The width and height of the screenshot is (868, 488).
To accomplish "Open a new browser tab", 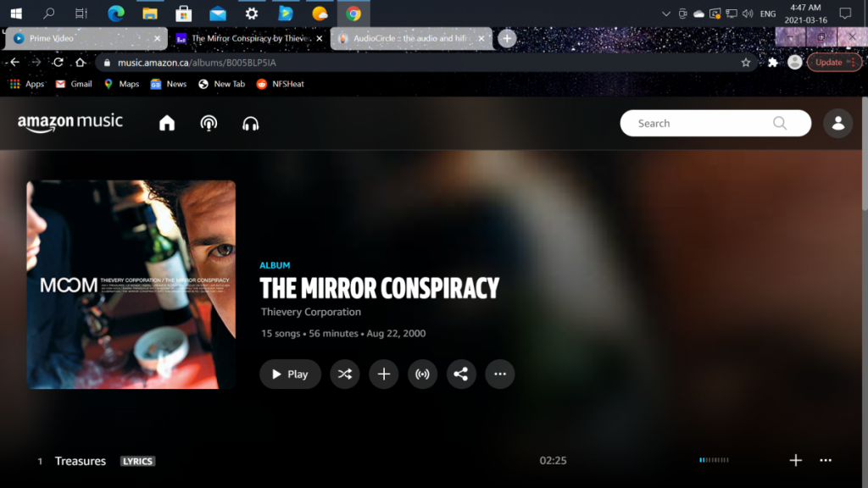I will pos(507,38).
